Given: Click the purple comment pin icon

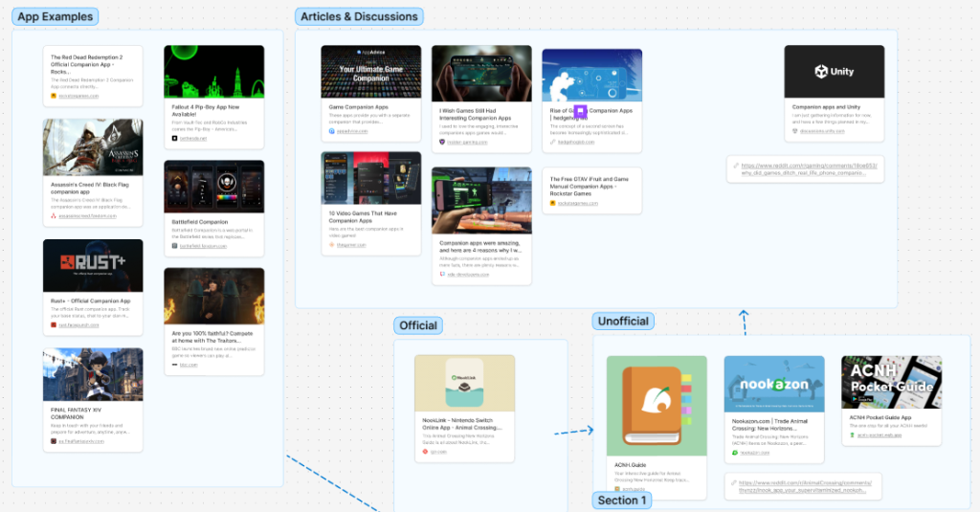Looking at the screenshot, I should (580, 113).
